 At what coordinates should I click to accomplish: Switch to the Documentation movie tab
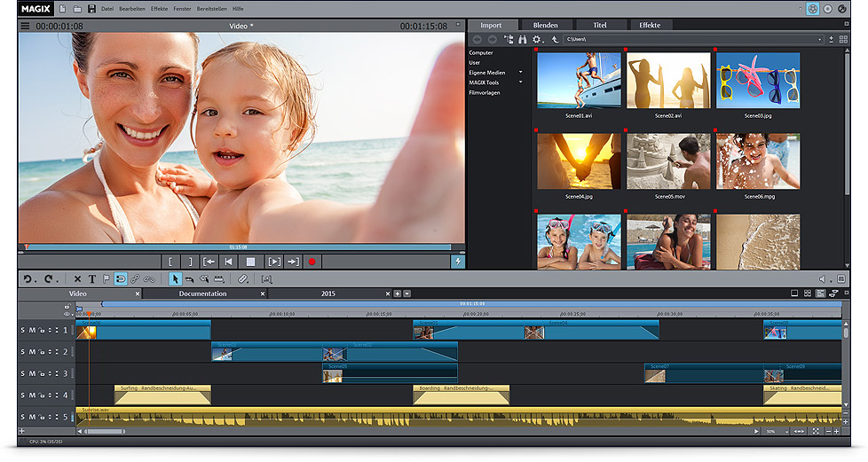(202, 294)
